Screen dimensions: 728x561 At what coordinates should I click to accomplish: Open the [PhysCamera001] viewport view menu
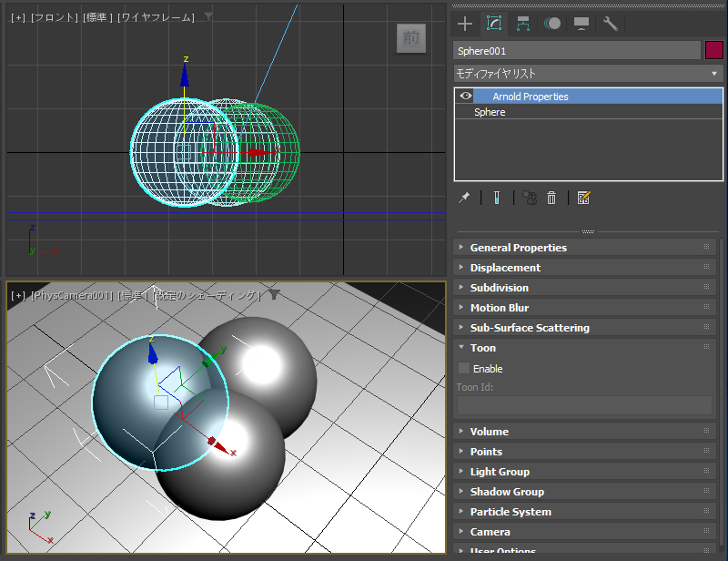72,295
